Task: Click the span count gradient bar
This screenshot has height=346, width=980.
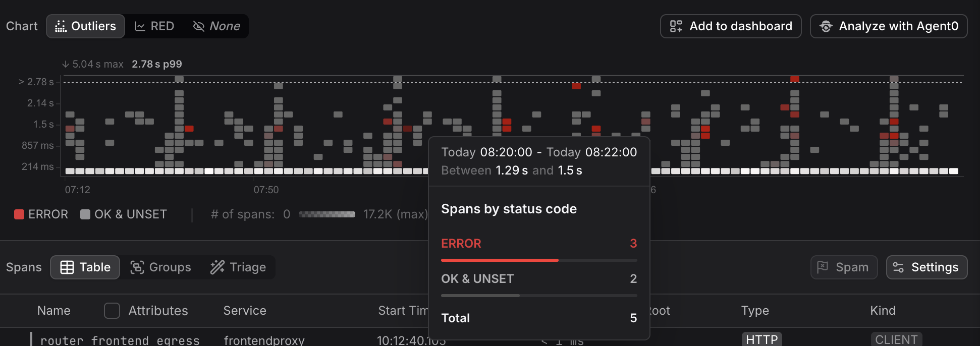Action: [327, 214]
